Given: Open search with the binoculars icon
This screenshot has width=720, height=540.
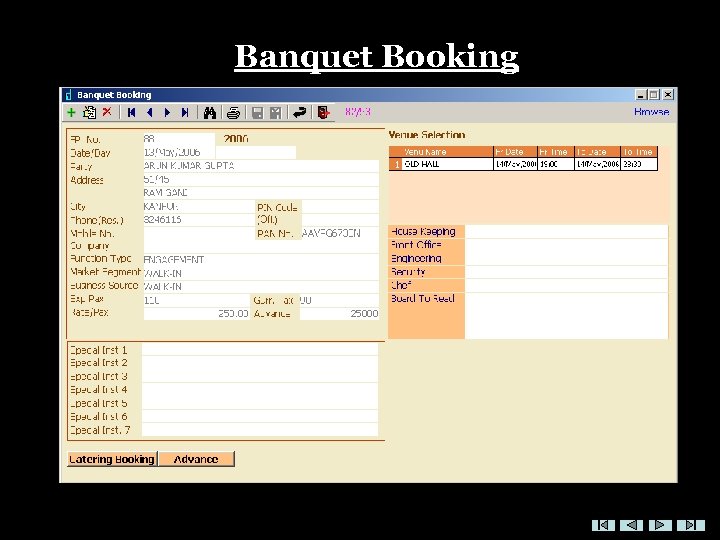Looking at the screenshot, I should coord(210,112).
